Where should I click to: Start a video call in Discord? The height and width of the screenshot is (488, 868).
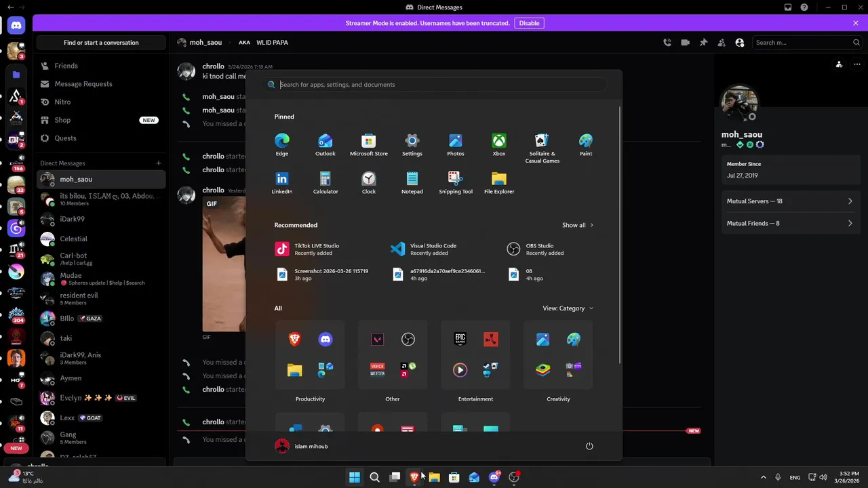(x=686, y=42)
